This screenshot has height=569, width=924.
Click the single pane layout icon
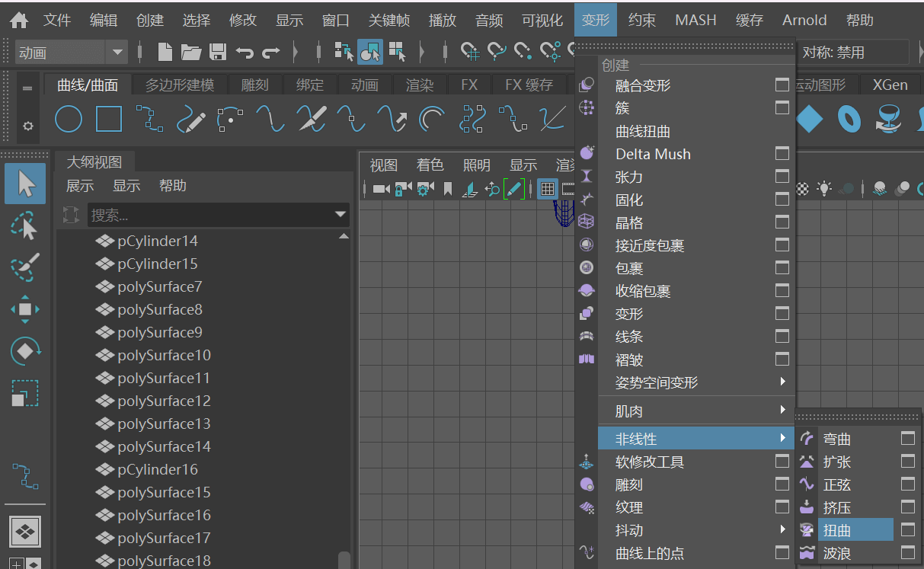25,532
